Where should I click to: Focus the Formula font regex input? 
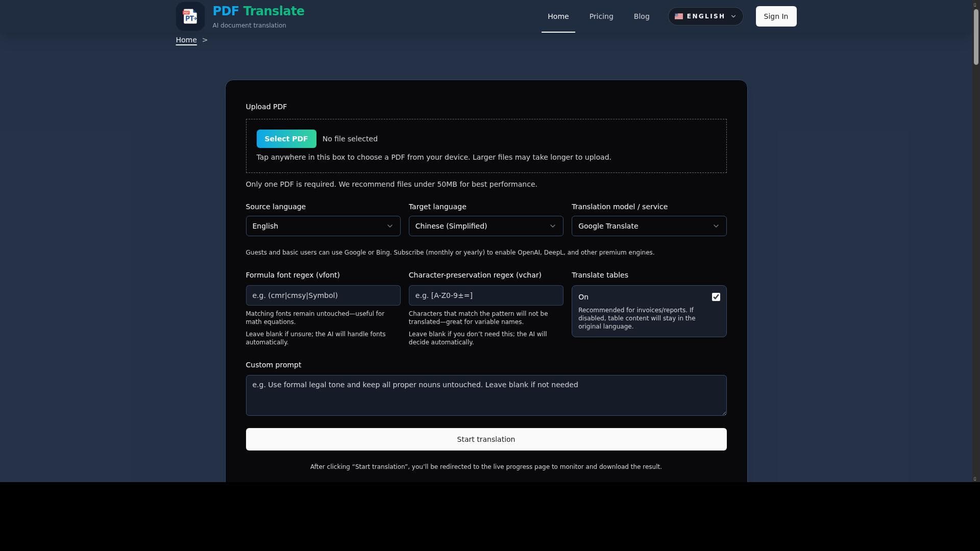(x=323, y=295)
